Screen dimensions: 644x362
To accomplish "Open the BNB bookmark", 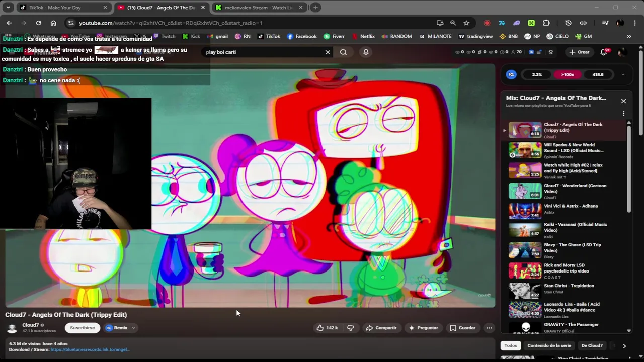I will coord(508,36).
